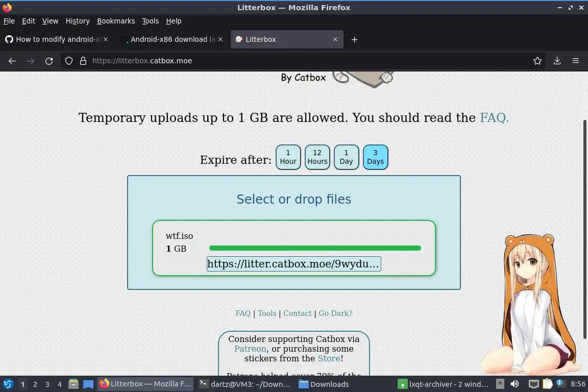The height and width of the screenshot is (392, 588).
Task: Open the Store link
Action: [329, 359]
